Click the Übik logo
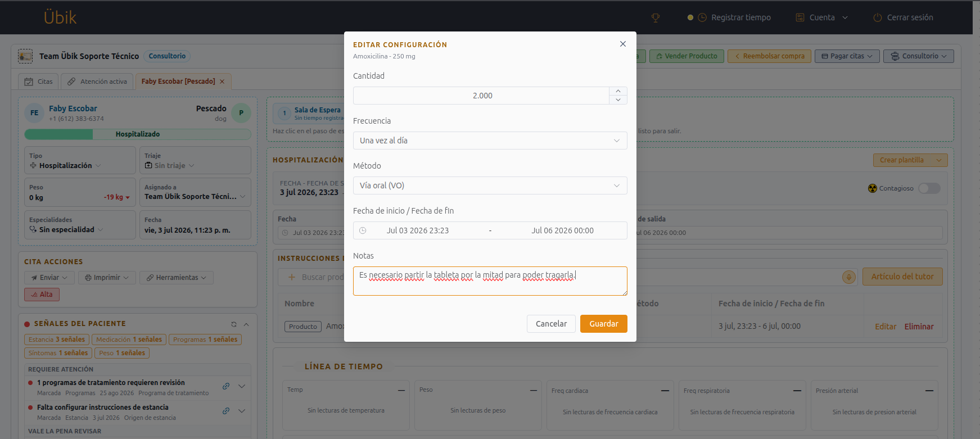 coord(60,17)
